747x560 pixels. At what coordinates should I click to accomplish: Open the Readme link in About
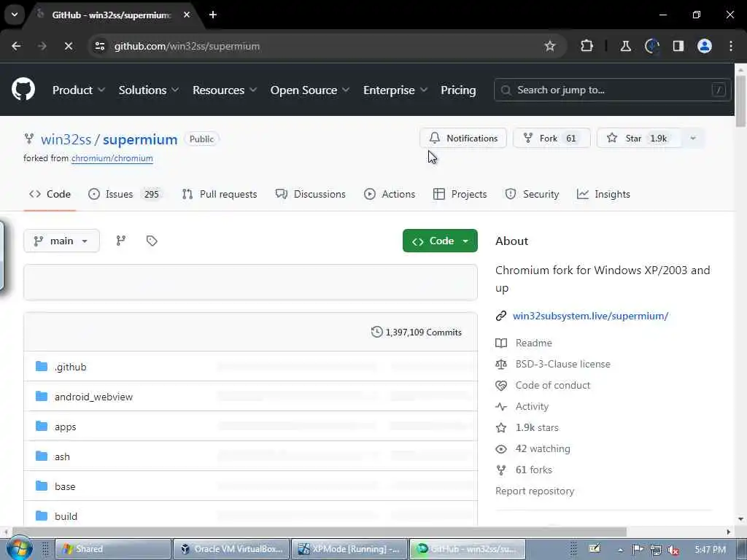533,343
